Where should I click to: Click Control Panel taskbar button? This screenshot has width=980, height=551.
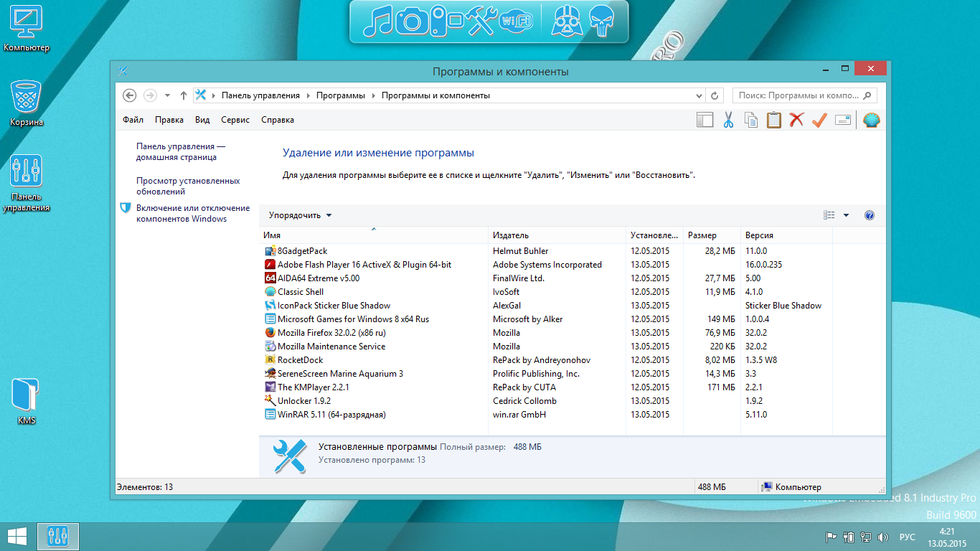click(x=57, y=536)
